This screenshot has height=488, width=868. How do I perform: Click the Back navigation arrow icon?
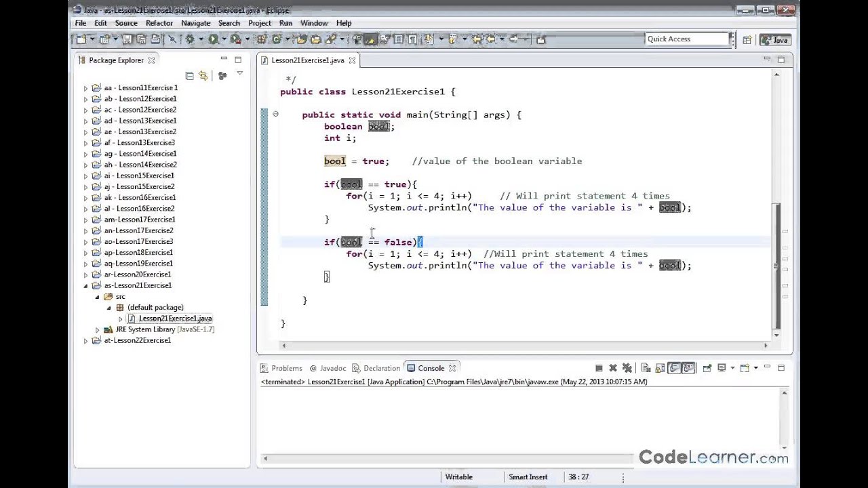click(x=490, y=39)
